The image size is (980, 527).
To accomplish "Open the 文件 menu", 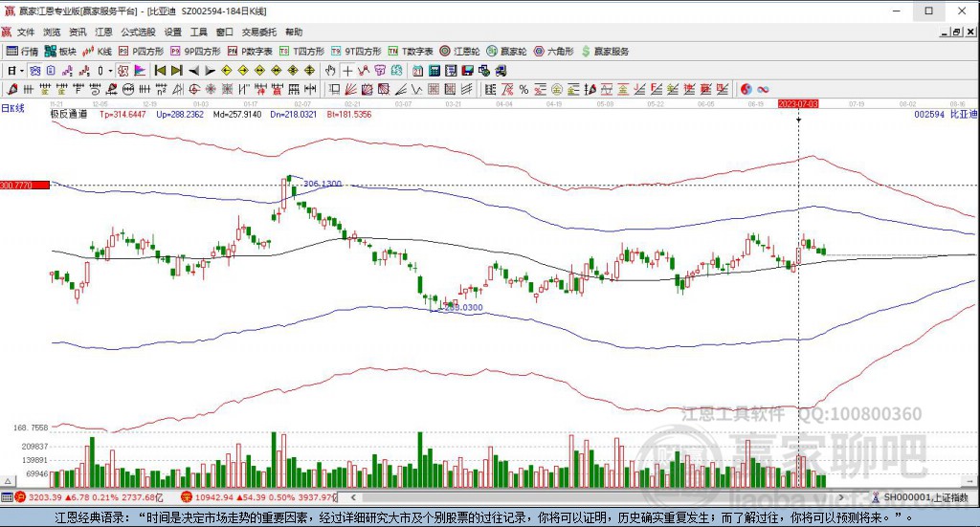I will [26, 32].
